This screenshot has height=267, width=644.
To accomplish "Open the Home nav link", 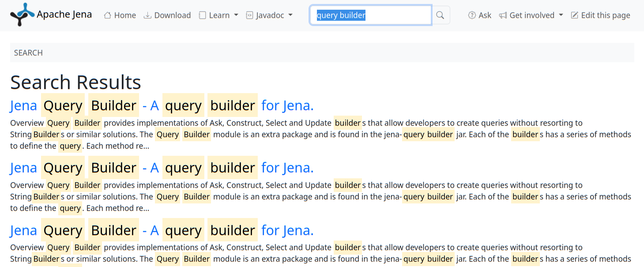I will (x=120, y=15).
